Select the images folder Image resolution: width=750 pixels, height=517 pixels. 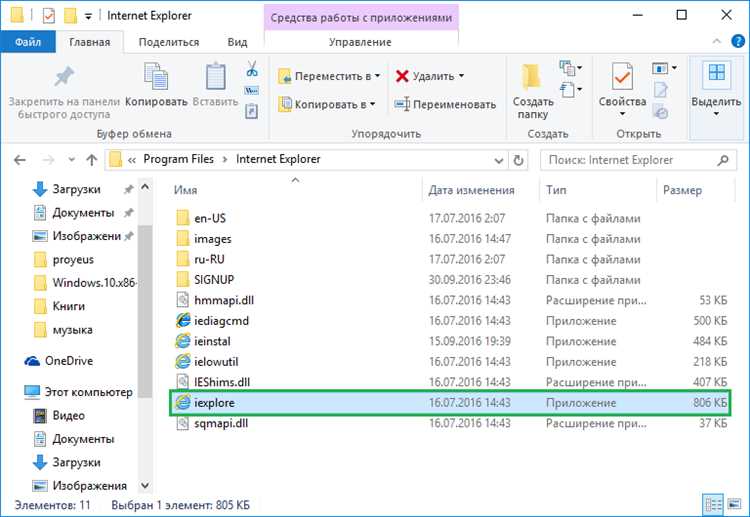[203, 239]
